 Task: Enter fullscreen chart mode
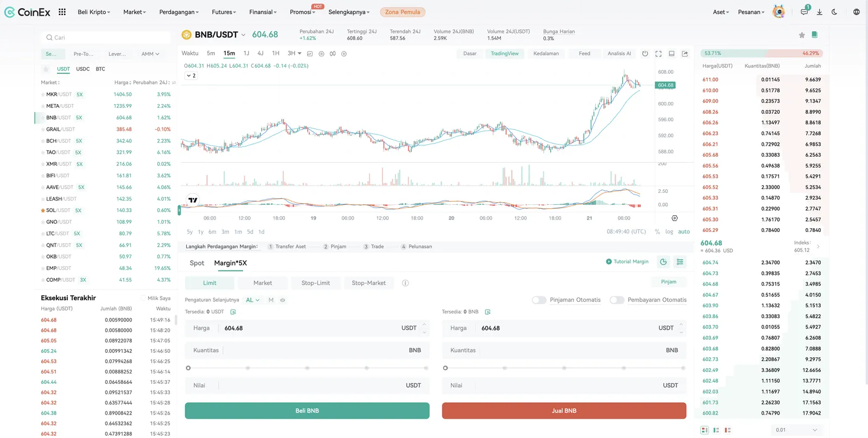pos(658,54)
